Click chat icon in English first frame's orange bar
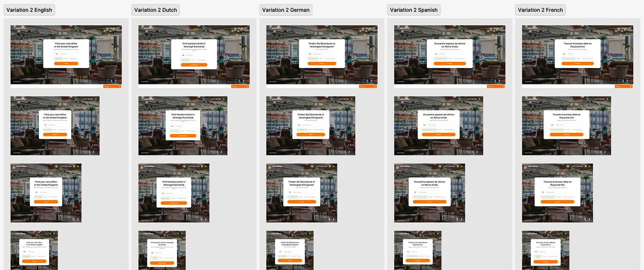The width and height of the screenshot is (644, 270). [119, 86]
